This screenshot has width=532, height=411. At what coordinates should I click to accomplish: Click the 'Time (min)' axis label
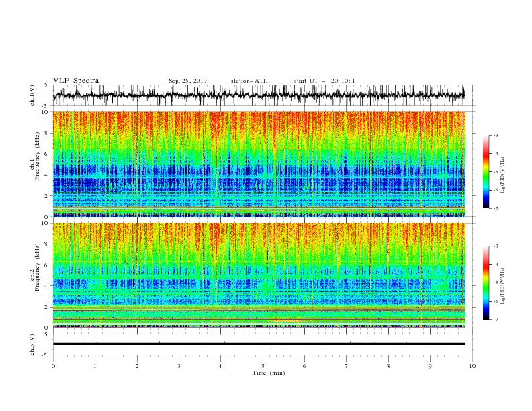click(x=269, y=373)
